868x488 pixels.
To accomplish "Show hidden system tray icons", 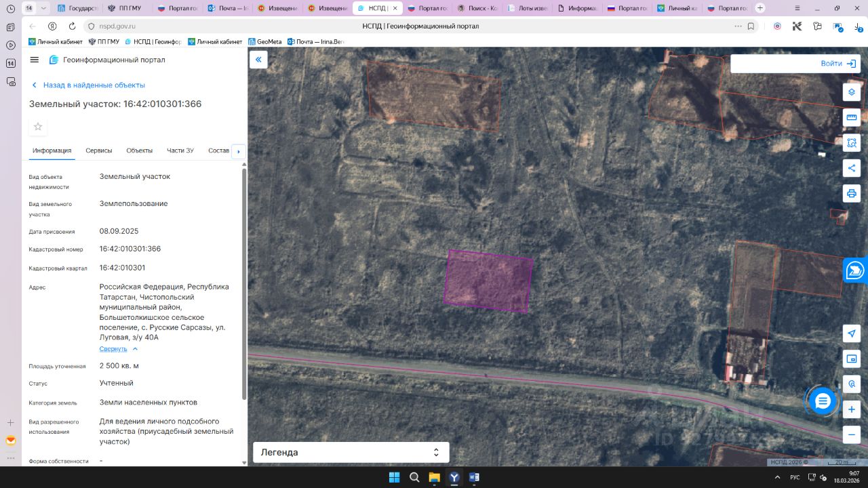I will tap(778, 477).
